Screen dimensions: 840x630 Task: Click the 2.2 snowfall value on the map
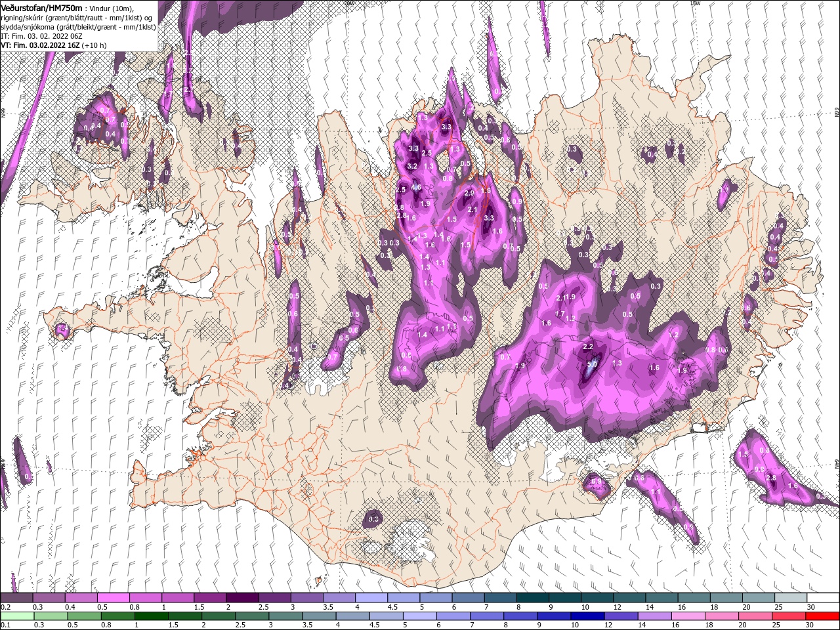click(x=588, y=346)
